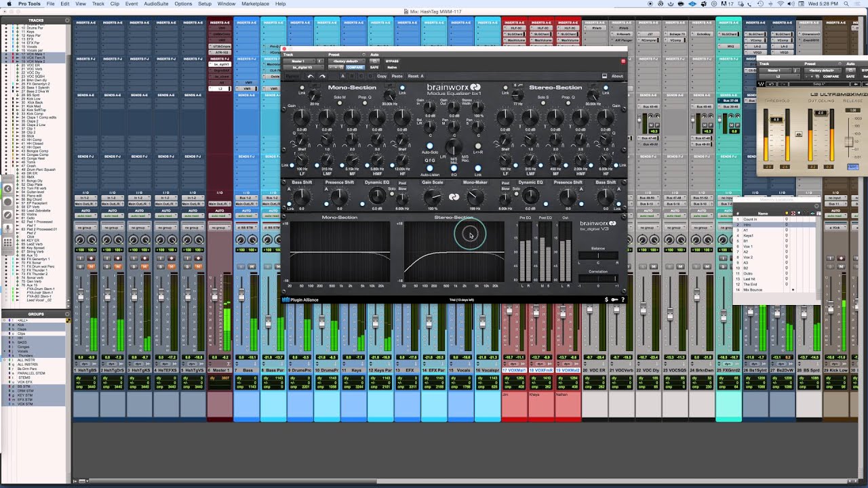The height and width of the screenshot is (488, 868).
Task: Click the automation enable icon under Auto
Action: (374, 61)
